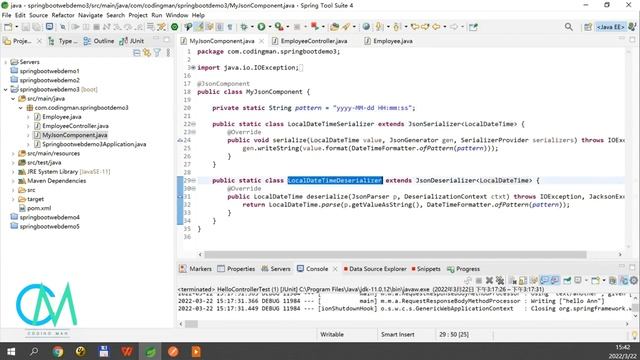This screenshot has height=360, width=640.
Task: Open the Progress view tab
Action: (463, 269)
